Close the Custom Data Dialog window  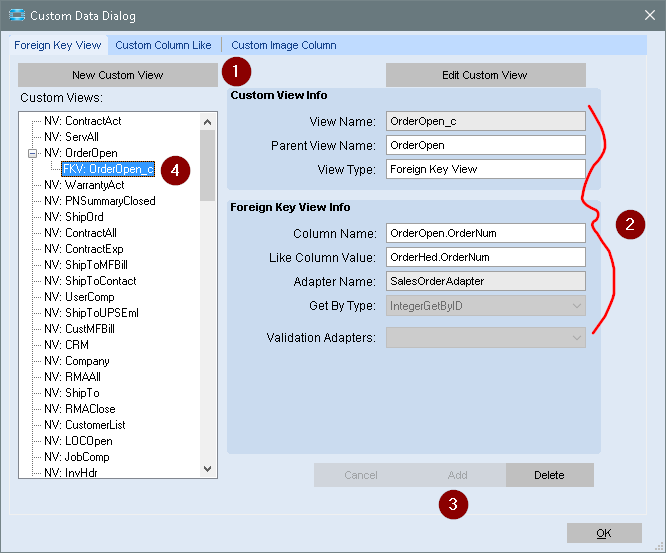tap(649, 15)
